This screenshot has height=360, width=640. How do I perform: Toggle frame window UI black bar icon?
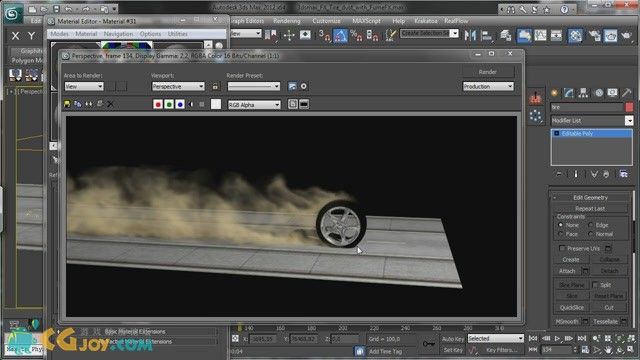304,104
